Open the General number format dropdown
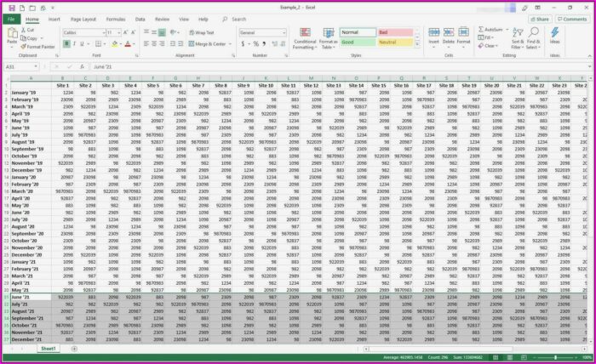Screen dimensions: 596x364 [x=284, y=32]
